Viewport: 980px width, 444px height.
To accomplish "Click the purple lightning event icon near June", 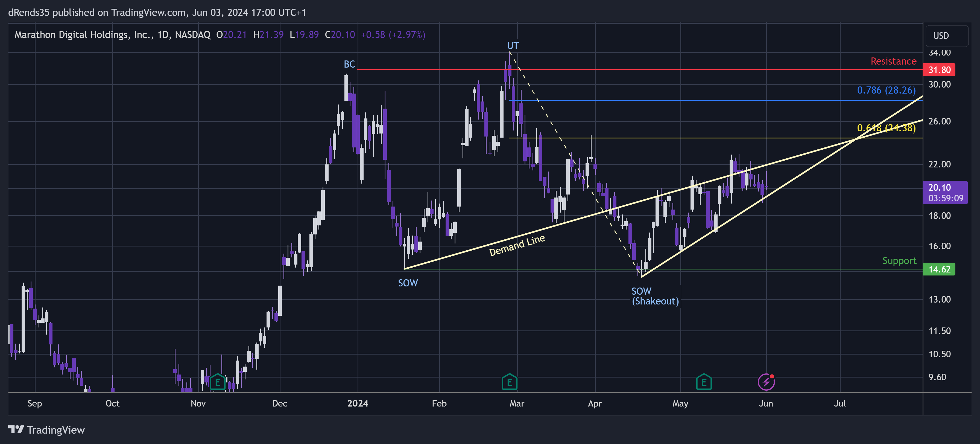I will (766, 382).
